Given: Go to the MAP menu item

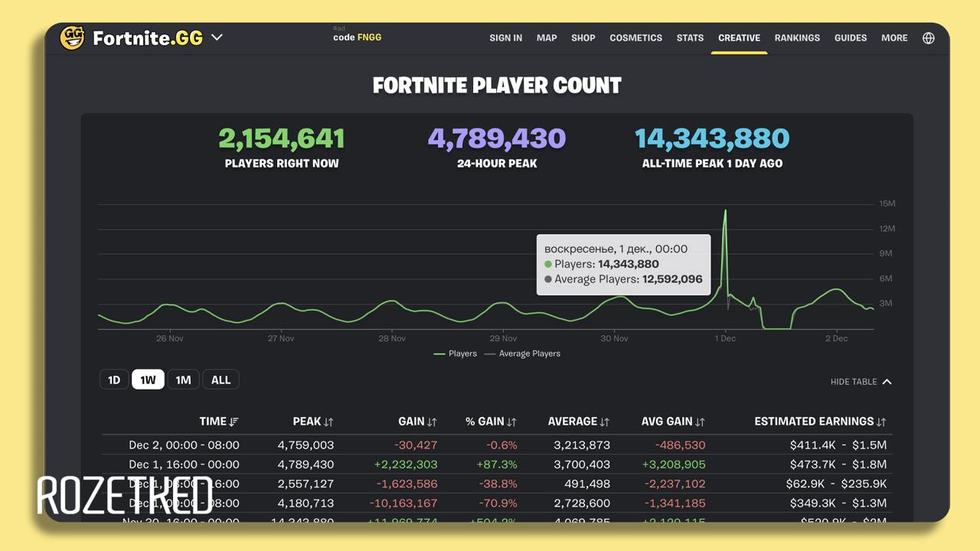Looking at the screenshot, I should [x=547, y=37].
